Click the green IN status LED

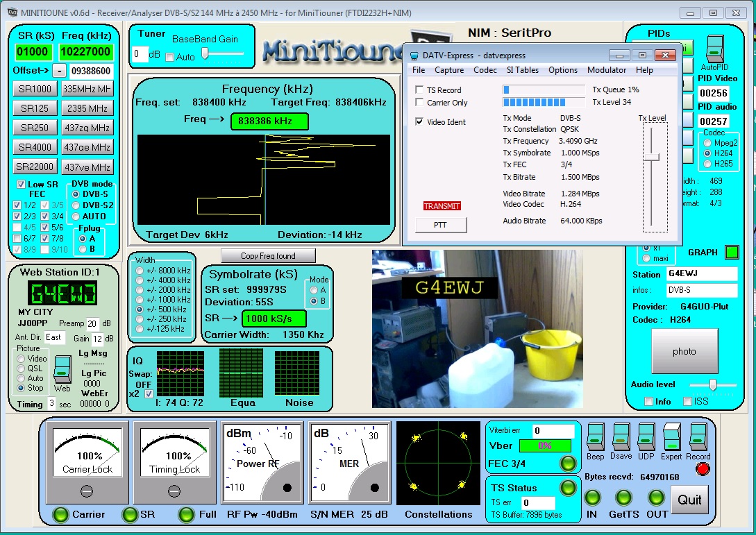[592, 498]
